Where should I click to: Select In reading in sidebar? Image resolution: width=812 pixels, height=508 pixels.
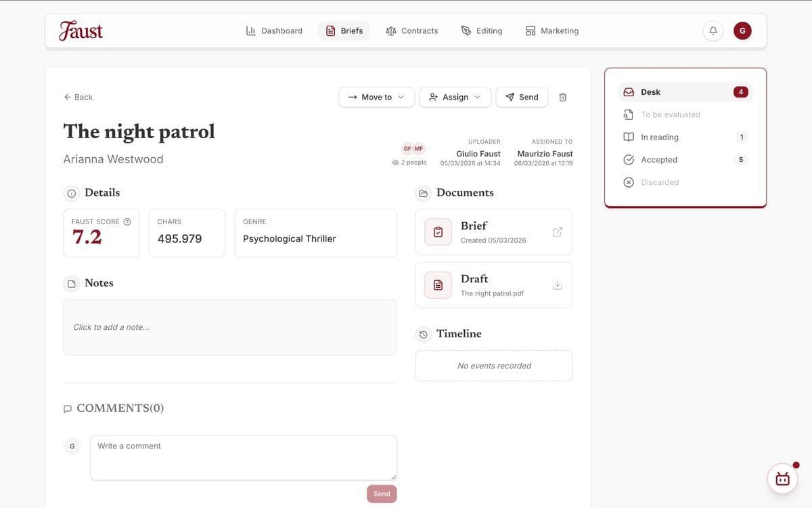[659, 137]
